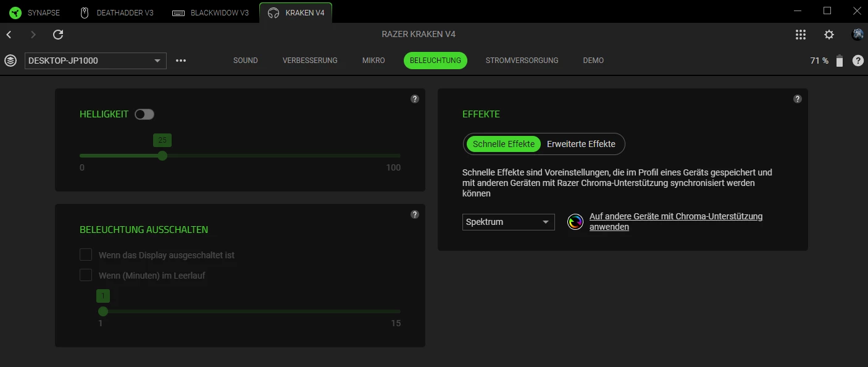Image resolution: width=868 pixels, height=367 pixels.
Task: Check 'Wenn das Display ausgeschaltet ist'
Action: point(86,255)
